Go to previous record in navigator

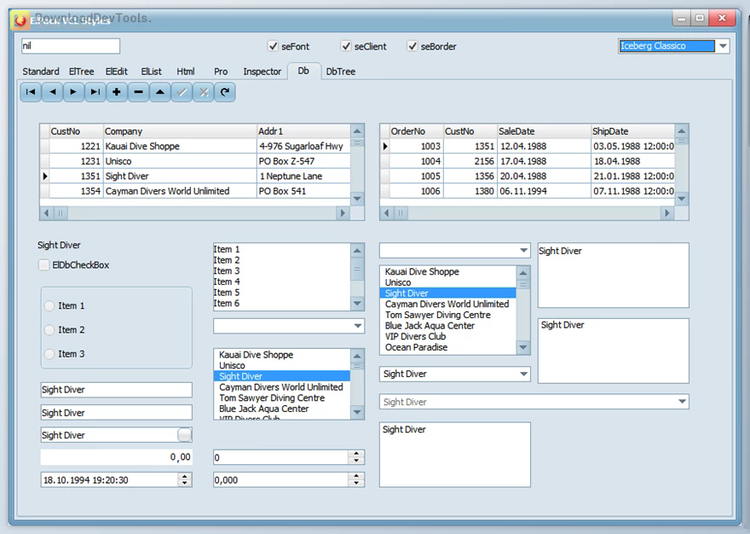point(52,92)
